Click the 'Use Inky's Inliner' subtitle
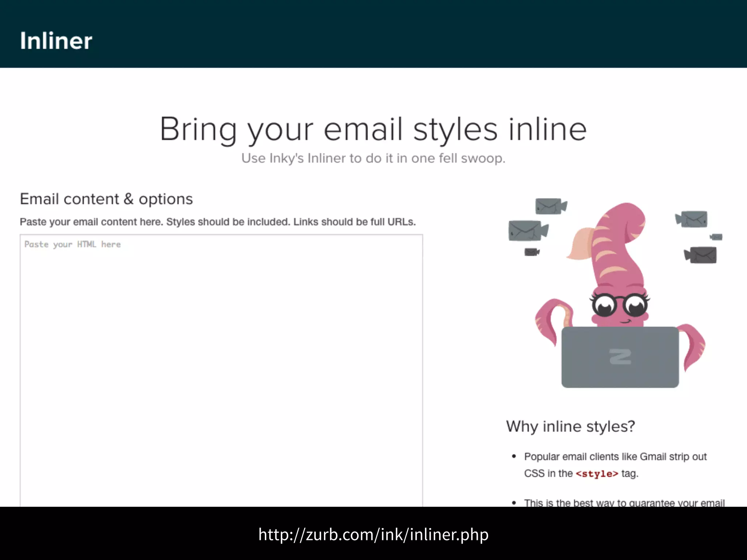Viewport: 747px width, 560px height. click(x=373, y=158)
